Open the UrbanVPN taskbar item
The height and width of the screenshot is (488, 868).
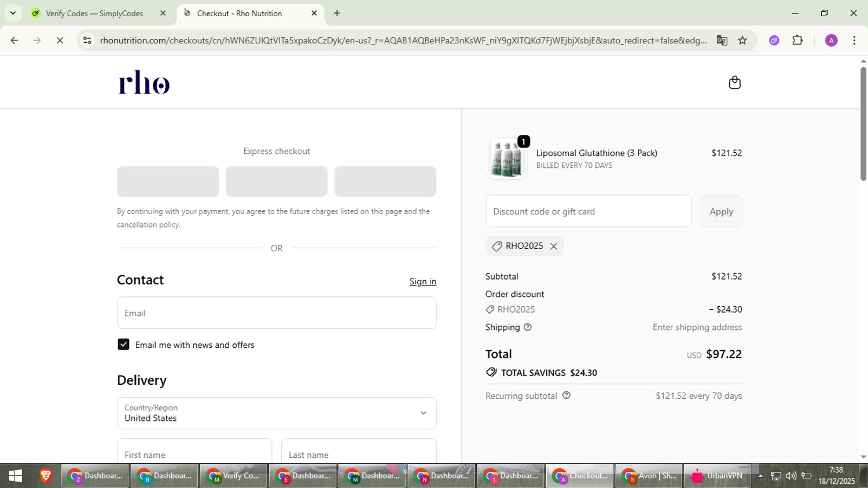(x=718, y=476)
